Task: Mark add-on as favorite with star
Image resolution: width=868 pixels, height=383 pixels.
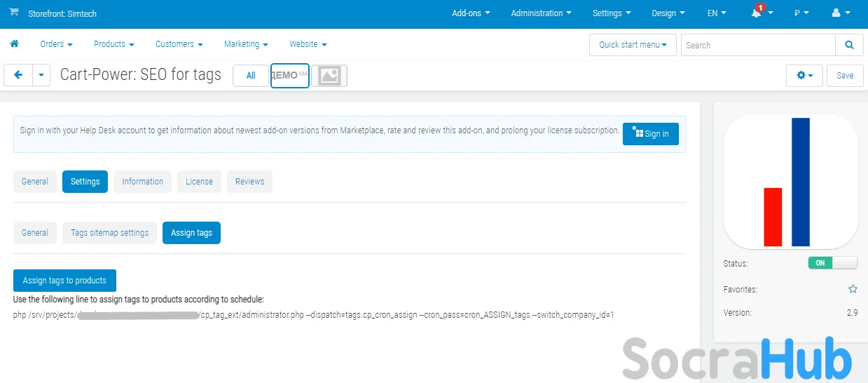Action: click(x=853, y=289)
